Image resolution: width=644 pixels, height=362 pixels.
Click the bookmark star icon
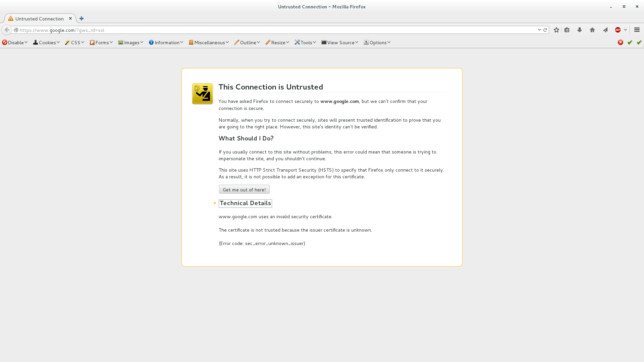[x=556, y=30]
